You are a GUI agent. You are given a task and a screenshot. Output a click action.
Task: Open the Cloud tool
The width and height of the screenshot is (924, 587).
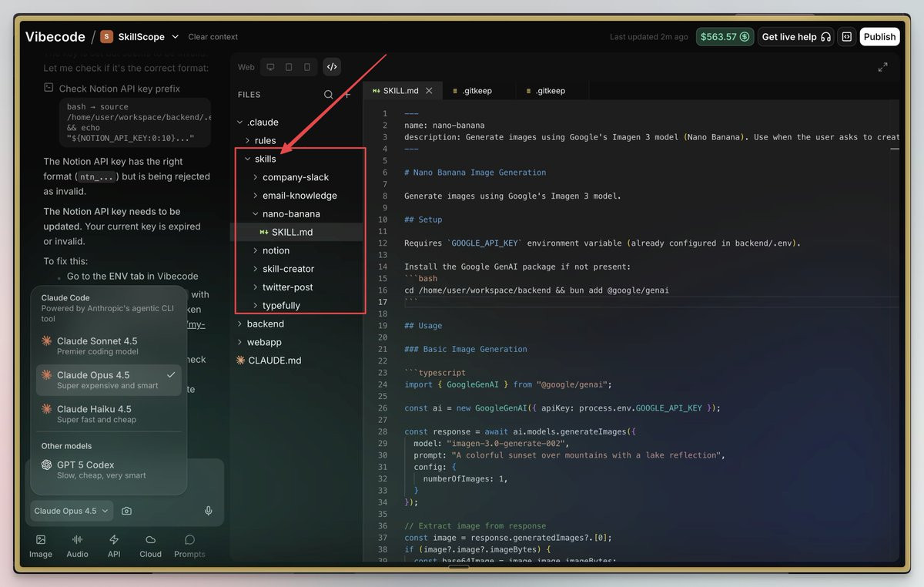(x=150, y=546)
